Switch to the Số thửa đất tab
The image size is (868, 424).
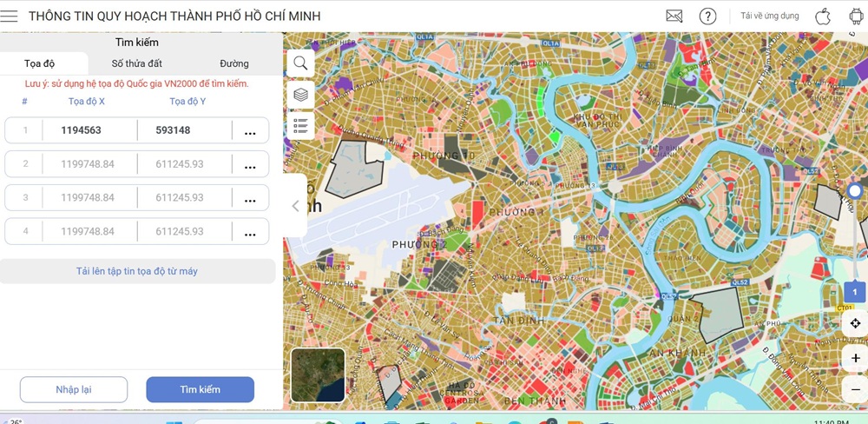coord(136,63)
